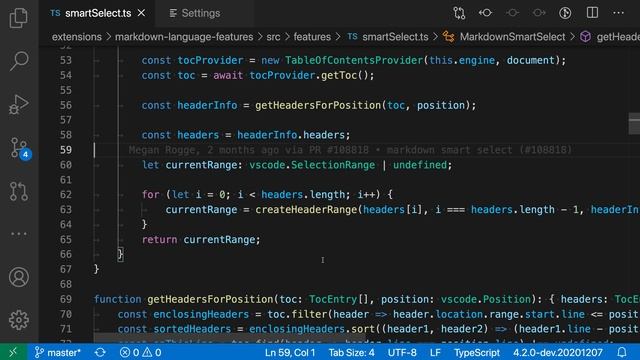This screenshot has width=640, height=360.
Task: Open the Pull Requests view in the activity bar
Action: [19, 191]
